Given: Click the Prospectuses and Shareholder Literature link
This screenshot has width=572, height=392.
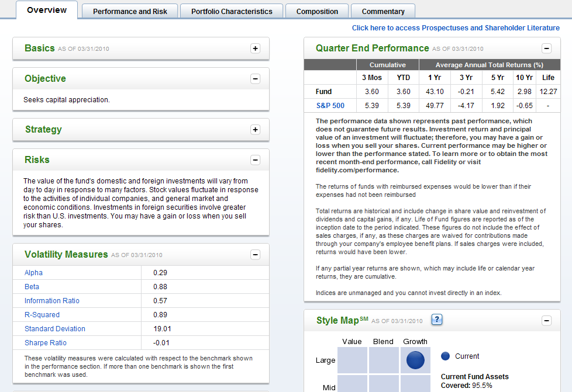Looking at the screenshot, I should [456, 28].
